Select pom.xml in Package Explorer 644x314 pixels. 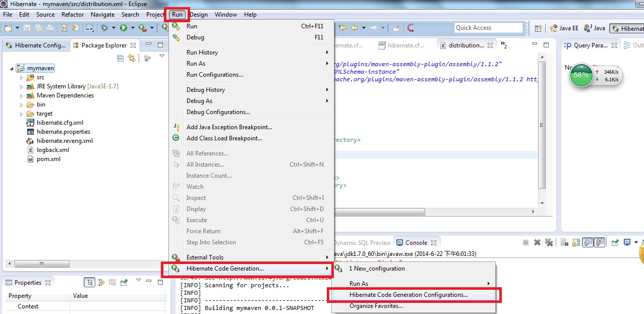tap(48, 159)
